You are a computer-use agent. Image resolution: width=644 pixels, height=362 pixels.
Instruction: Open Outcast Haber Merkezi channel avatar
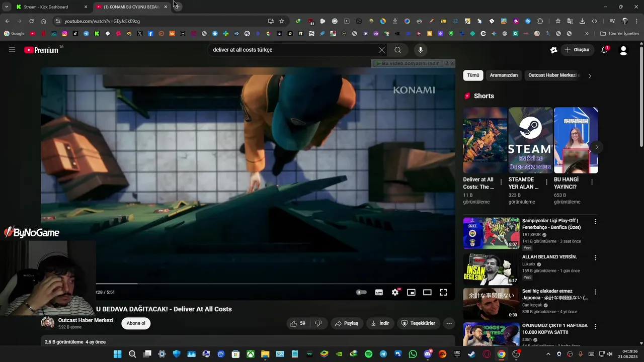pyautogui.click(x=48, y=323)
